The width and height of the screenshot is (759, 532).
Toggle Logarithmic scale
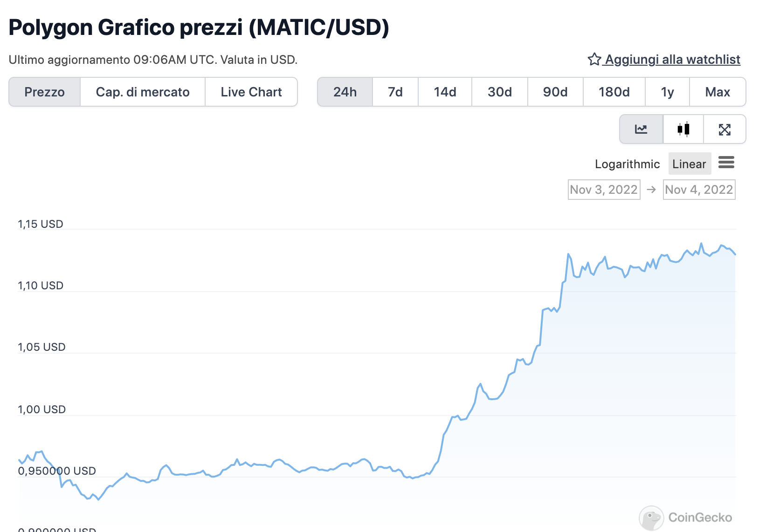coord(627,164)
